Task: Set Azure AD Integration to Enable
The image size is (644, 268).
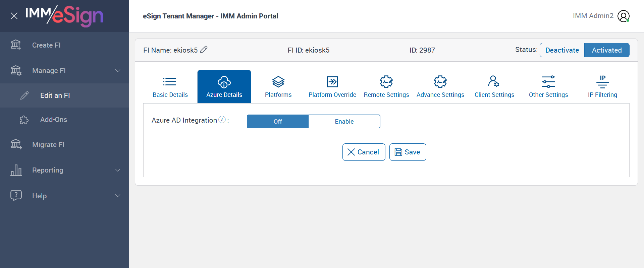Action: (x=344, y=121)
